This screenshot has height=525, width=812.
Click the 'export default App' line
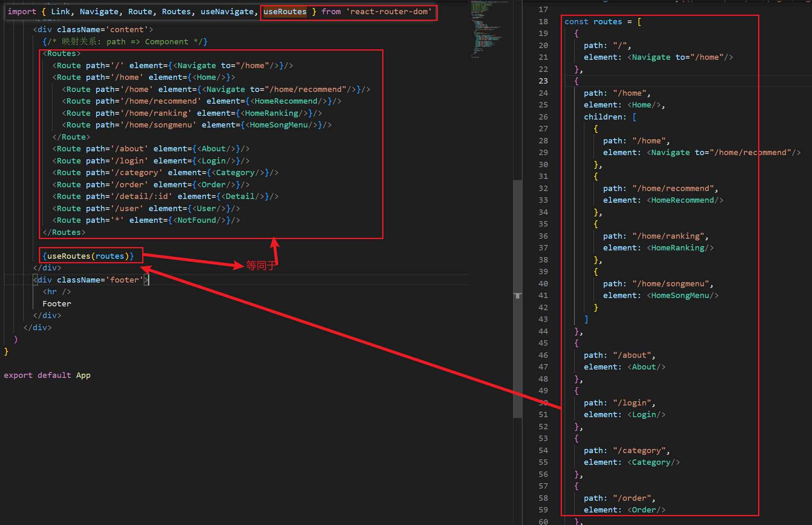[47, 375]
